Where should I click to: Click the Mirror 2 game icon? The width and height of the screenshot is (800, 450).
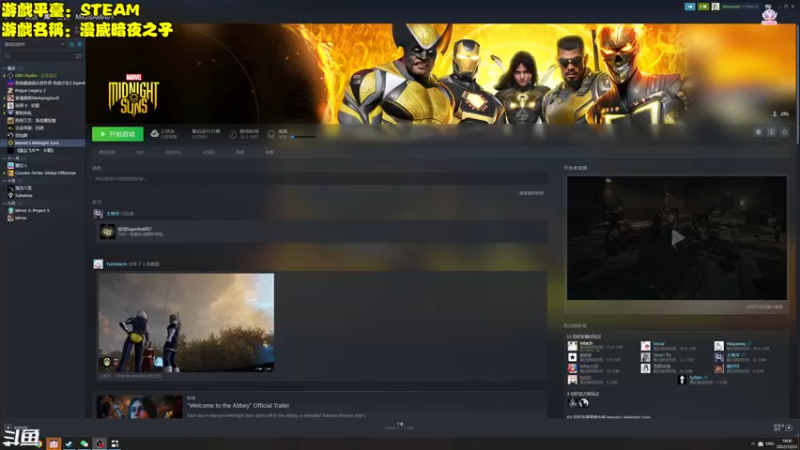[x=10, y=210]
